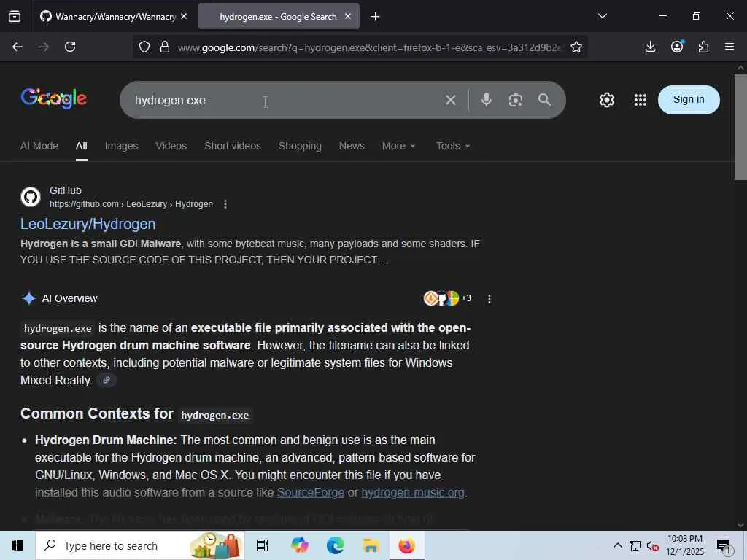The height and width of the screenshot is (560, 747).
Task: Open the network status tray icon
Action: (x=635, y=545)
